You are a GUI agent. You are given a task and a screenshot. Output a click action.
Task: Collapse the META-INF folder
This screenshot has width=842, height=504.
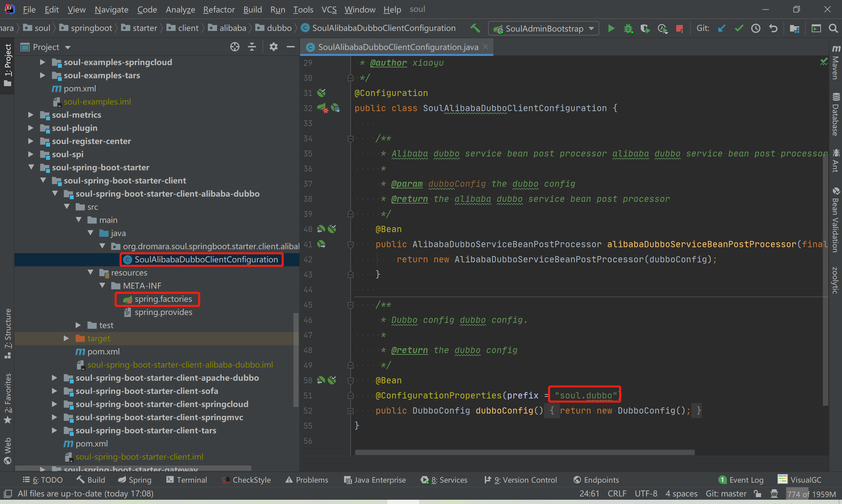click(x=102, y=286)
